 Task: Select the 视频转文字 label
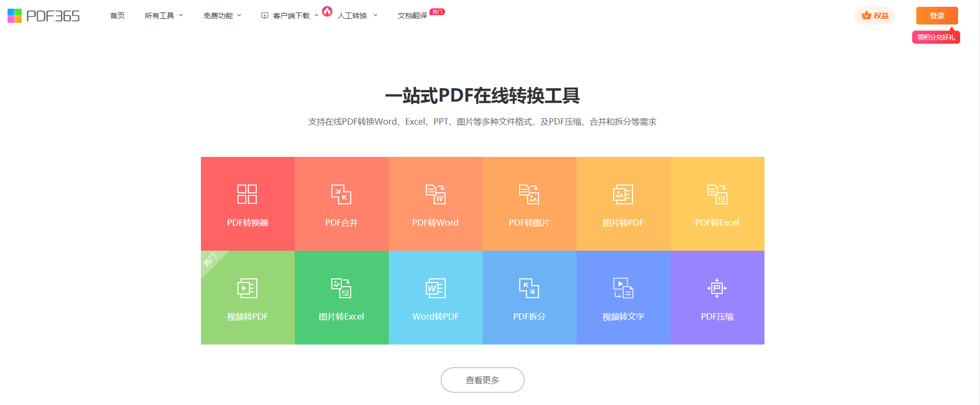tap(623, 316)
